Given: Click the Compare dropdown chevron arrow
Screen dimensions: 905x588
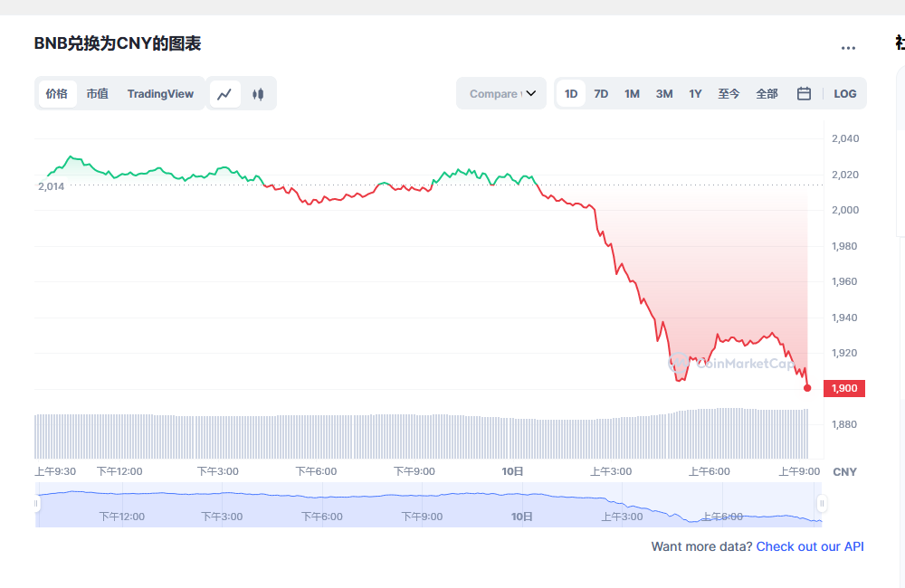Looking at the screenshot, I should click(x=531, y=94).
